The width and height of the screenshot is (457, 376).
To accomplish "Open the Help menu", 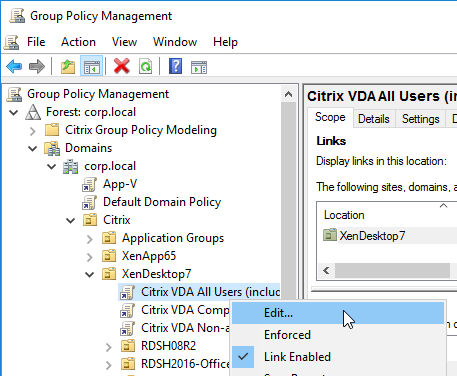I will (225, 42).
